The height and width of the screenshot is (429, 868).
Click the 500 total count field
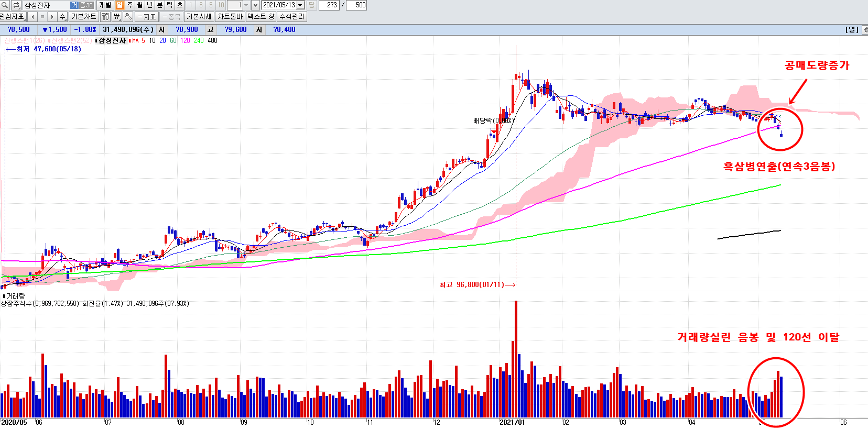pyautogui.click(x=357, y=5)
